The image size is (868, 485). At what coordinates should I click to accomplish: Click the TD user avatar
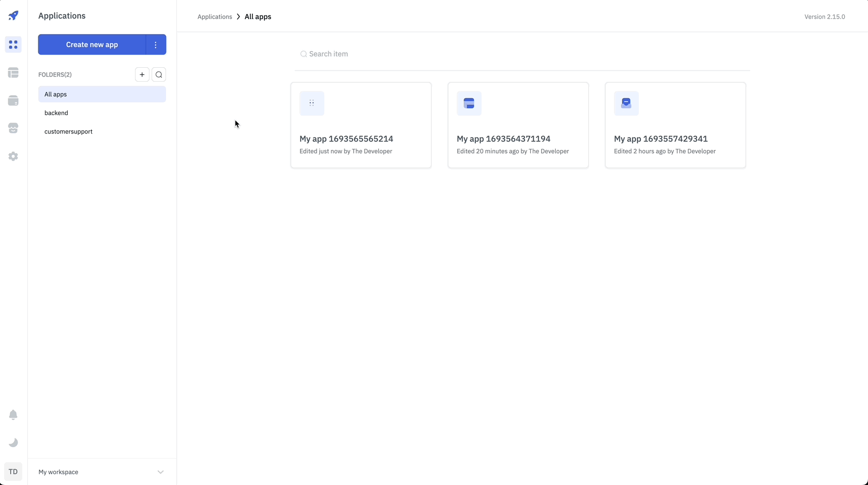click(x=13, y=472)
